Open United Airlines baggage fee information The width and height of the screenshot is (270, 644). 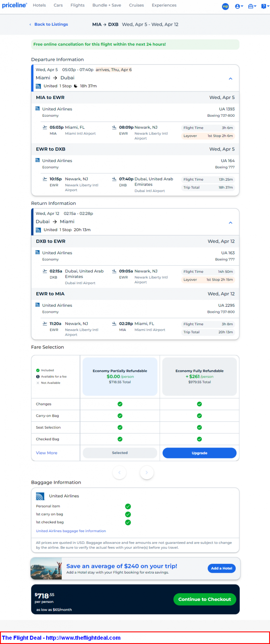click(x=71, y=531)
